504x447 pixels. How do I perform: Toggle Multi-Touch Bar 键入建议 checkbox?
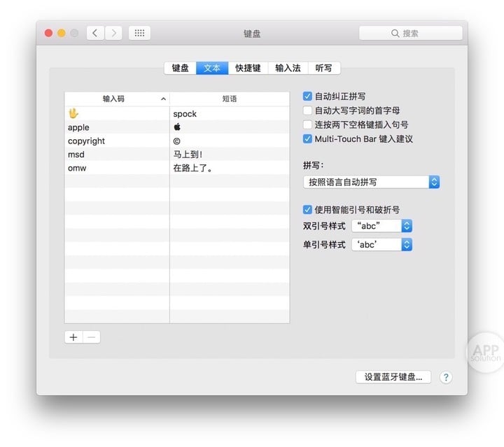[307, 139]
